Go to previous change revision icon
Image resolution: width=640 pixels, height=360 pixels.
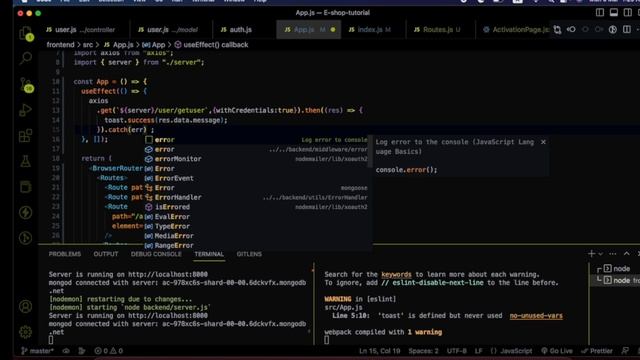click(571, 29)
